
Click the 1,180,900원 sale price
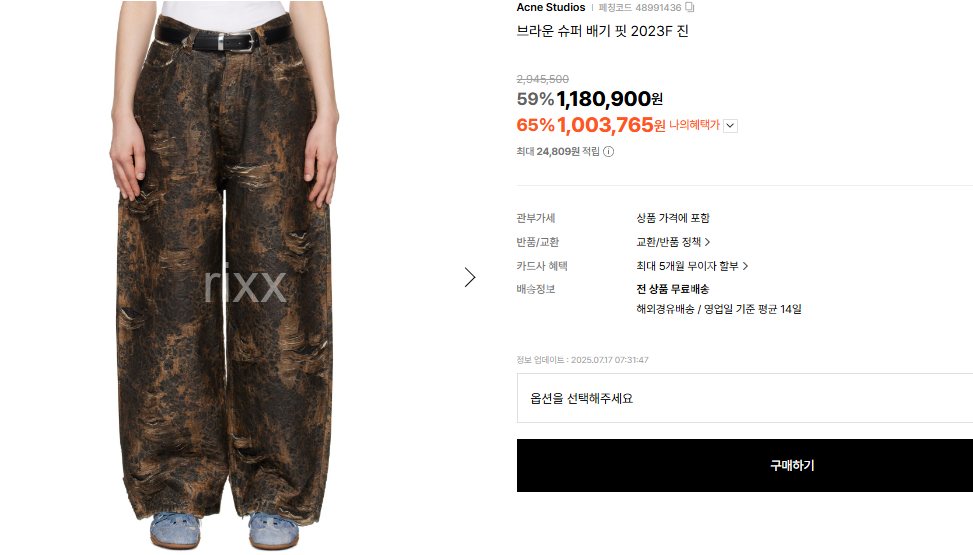tap(609, 99)
